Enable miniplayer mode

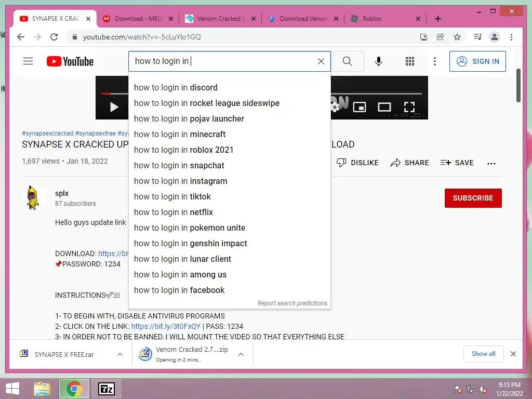pos(360,107)
